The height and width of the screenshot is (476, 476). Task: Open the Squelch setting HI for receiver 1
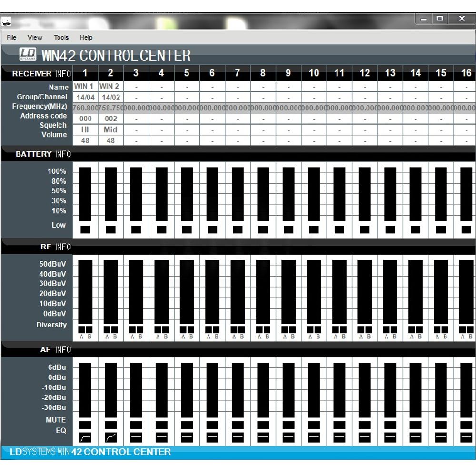[85, 129]
